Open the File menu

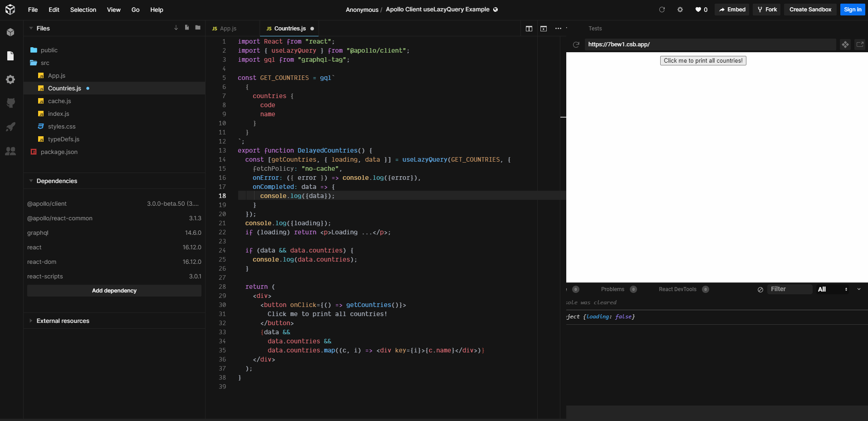[33, 10]
